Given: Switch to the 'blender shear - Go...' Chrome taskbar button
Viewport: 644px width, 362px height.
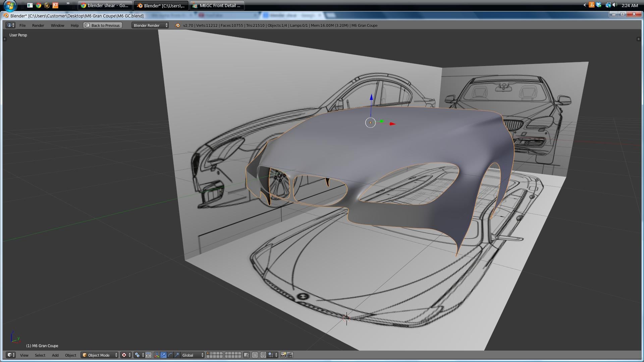Looking at the screenshot, I should click(105, 5).
